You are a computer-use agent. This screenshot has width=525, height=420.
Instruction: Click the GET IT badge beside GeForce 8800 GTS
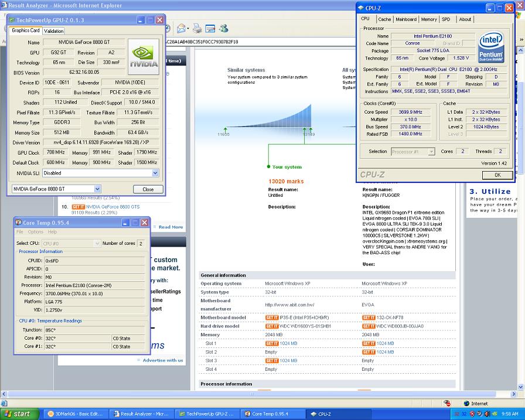click(x=78, y=207)
